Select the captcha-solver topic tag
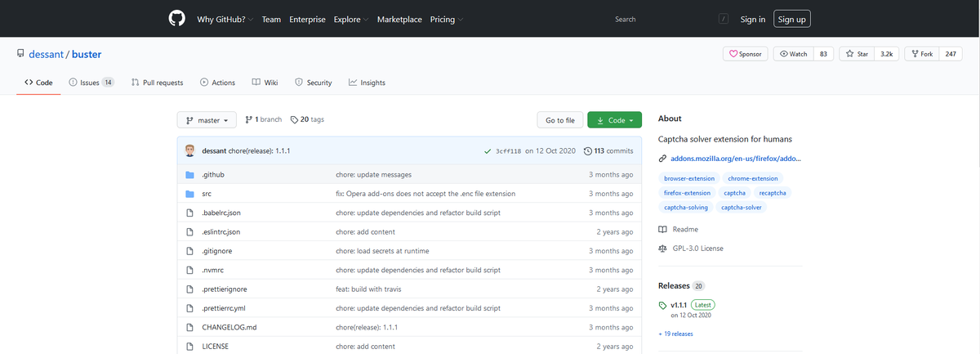This screenshot has height=354, width=980. coord(741,208)
